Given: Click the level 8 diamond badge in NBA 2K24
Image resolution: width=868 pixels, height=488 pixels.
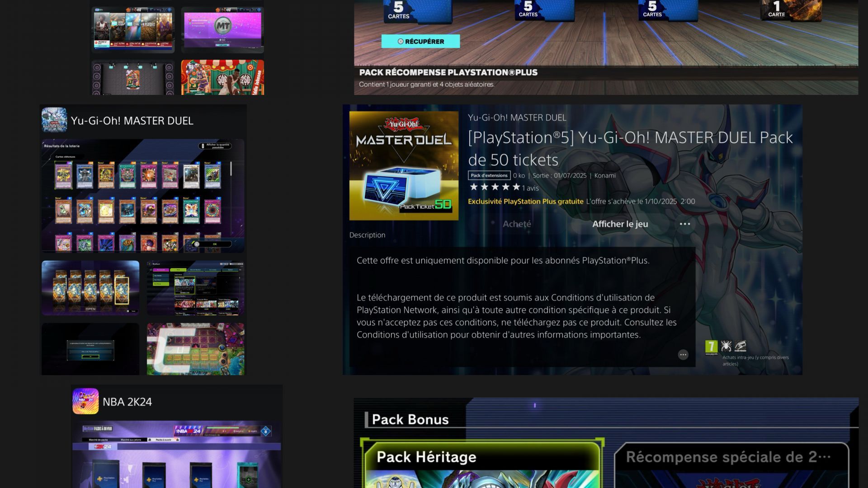Looking at the screenshot, I should point(266,431).
